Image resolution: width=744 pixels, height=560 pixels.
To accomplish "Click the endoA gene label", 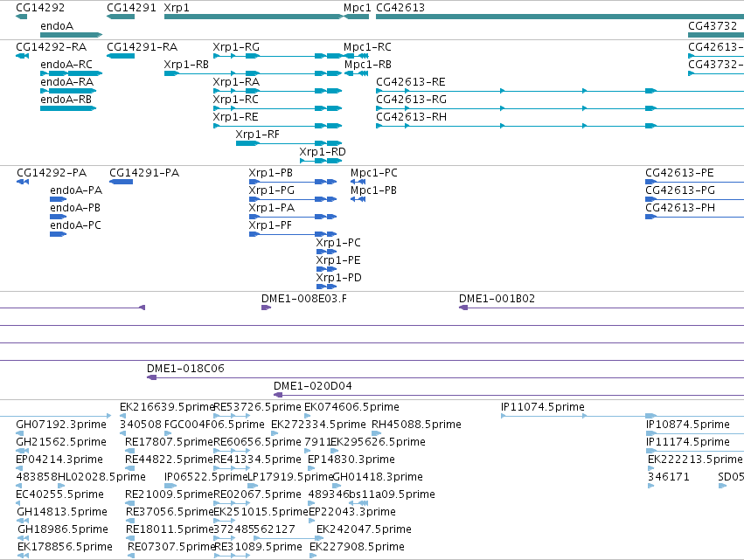I will pos(57,25).
